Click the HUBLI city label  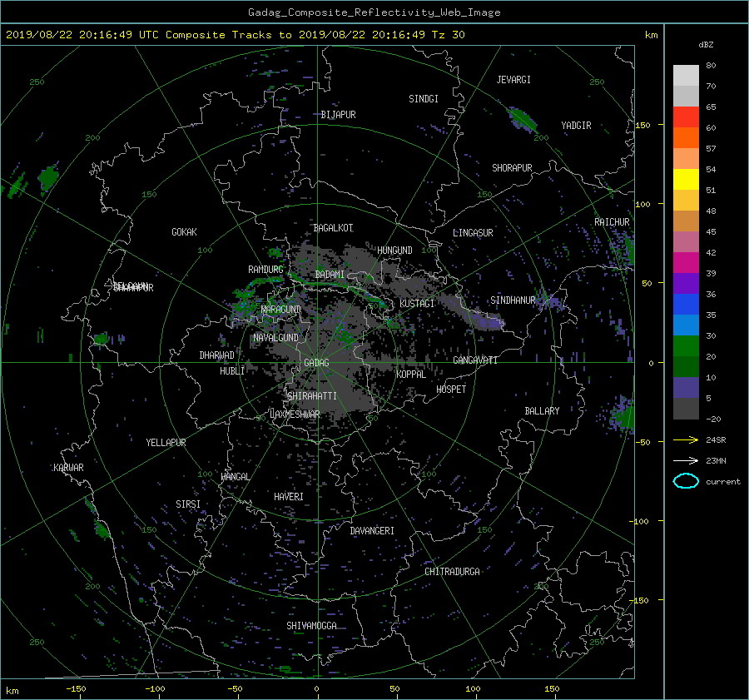pyautogui.click(x=232, y=371)
